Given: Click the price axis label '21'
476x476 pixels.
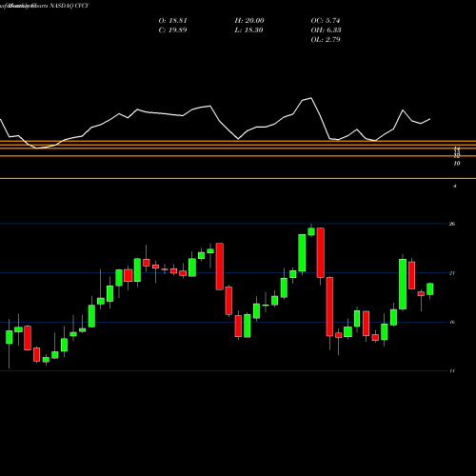Looking at the screenshot, I should click(x=452, y=273).
